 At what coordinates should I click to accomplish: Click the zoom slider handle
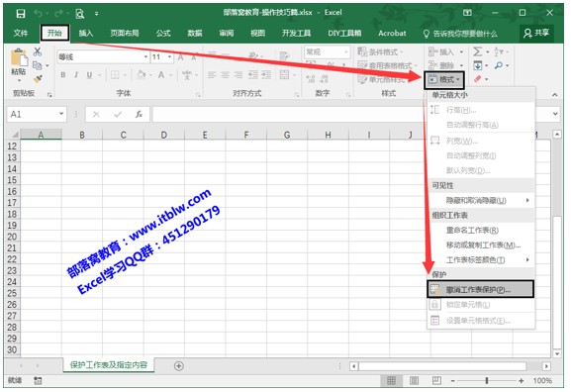[487, 381]
